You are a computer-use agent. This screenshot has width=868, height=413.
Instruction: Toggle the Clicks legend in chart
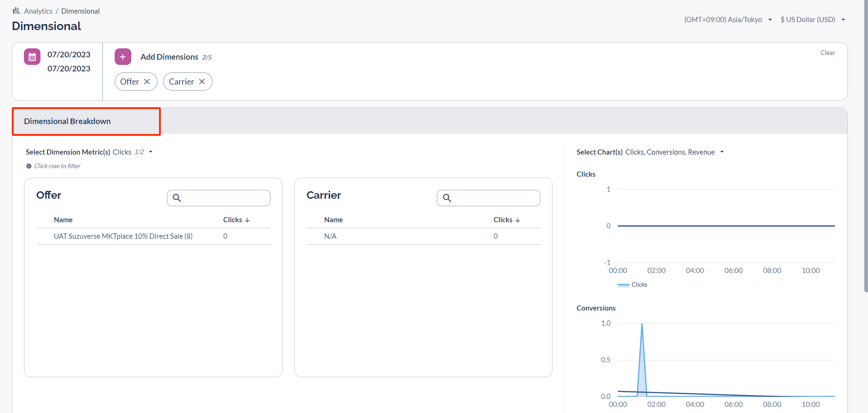633,285
